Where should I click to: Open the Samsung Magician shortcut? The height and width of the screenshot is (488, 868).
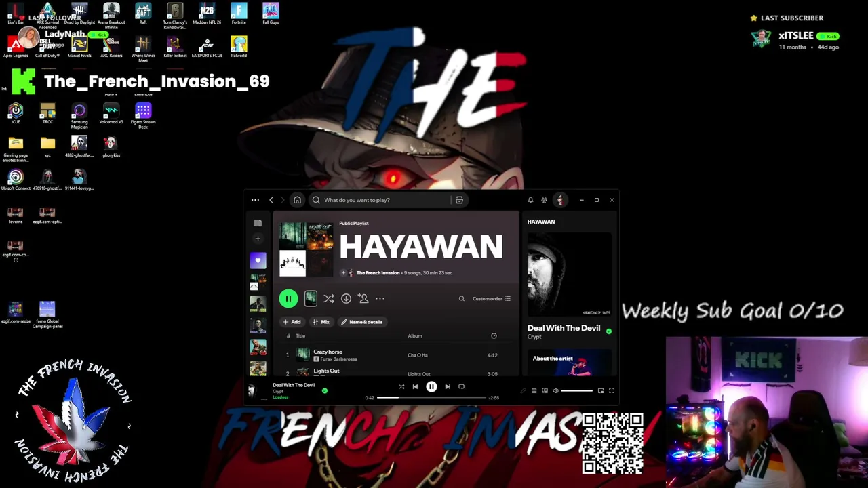click(79, 116)
